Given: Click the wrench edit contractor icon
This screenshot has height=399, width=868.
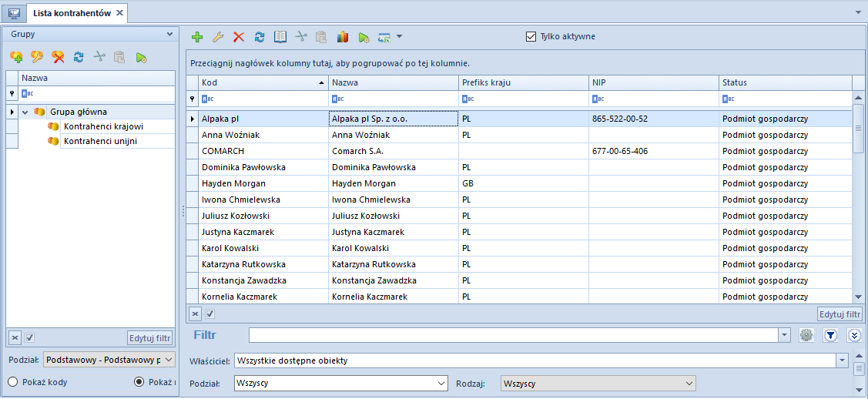Looking at the screenshot, I should pyautogui.click(x=218, y=37).
